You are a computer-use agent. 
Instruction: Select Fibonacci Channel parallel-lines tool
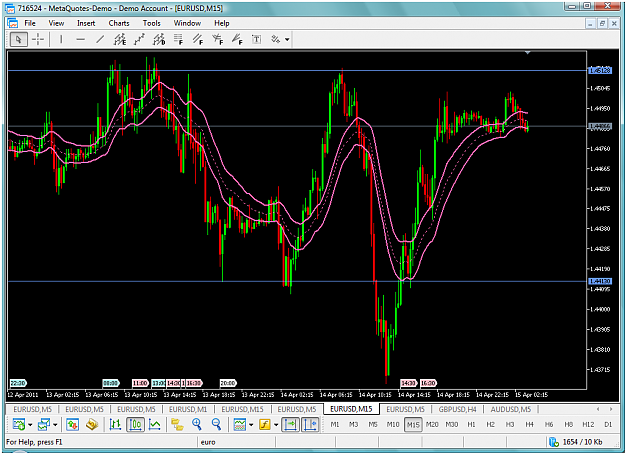[198, 39]
